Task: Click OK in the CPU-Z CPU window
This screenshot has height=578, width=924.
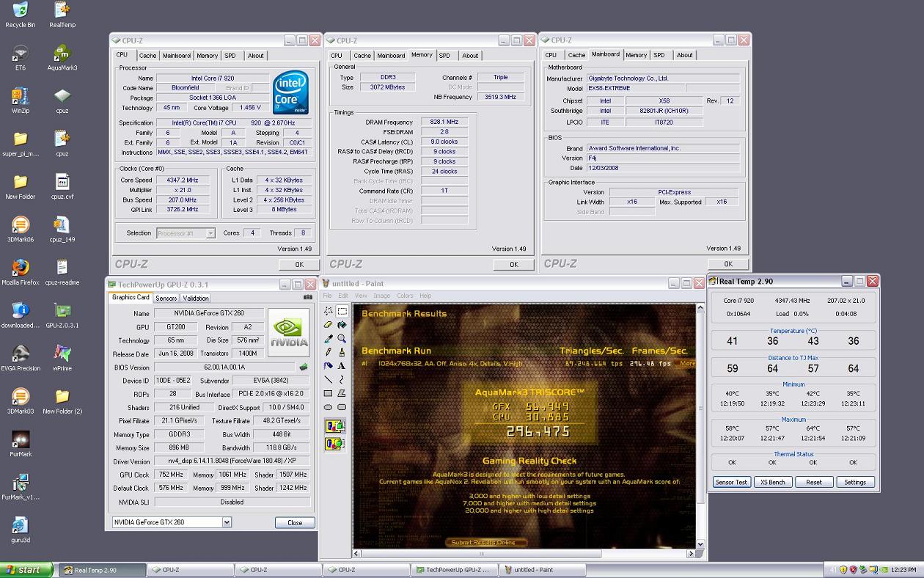Action: pos(299,264)
